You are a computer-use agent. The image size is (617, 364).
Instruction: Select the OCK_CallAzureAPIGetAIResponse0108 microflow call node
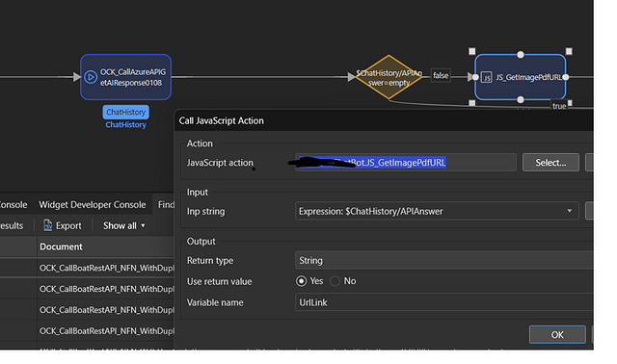[126, 77]
